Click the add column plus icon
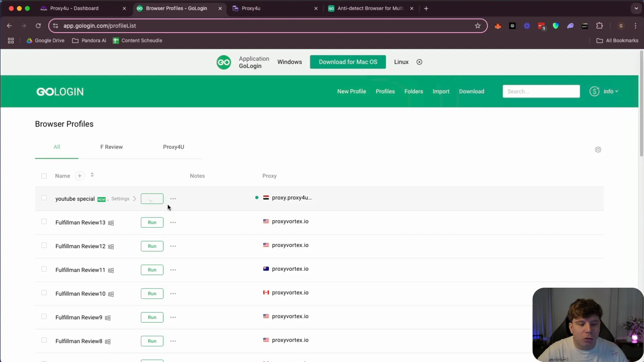This screenshot has width=644, height=362. pyautogui.click(x=79, y=176)
